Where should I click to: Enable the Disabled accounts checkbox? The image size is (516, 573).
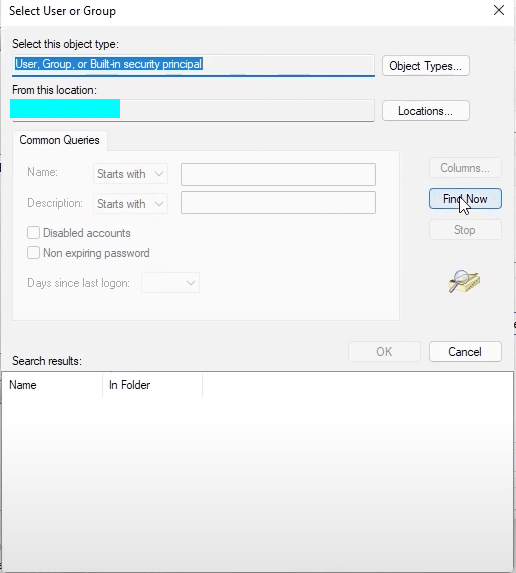(33, 232)
